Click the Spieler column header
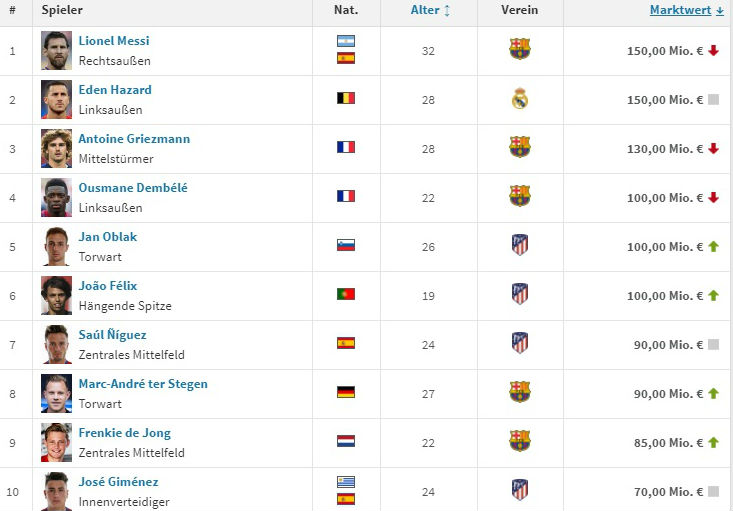Viewport: 733px width, 511px height. pos(62,11)
